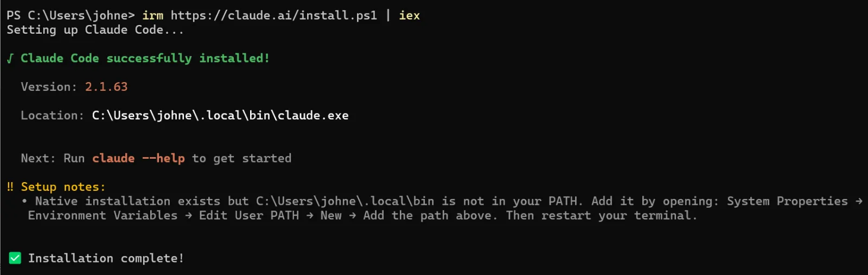Click the arrow between New and Add
Viewport: 868px width, 275px height.
[353, 216]
